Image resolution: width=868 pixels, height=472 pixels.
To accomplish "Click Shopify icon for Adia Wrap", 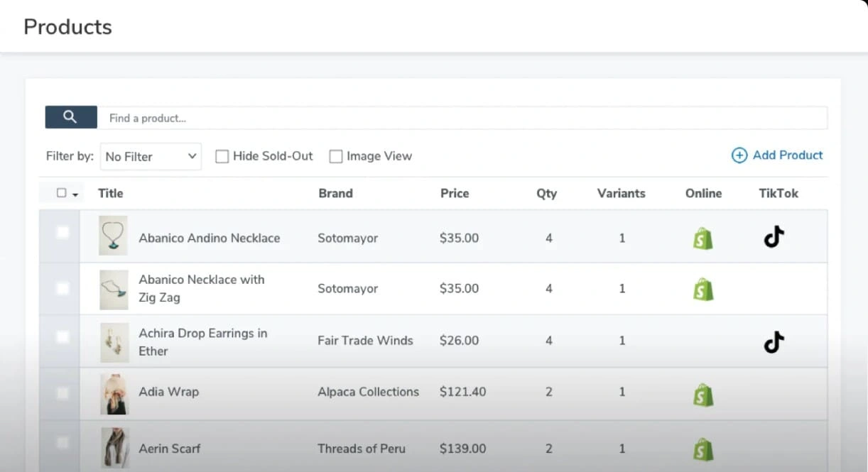I will tap(703, 395).
